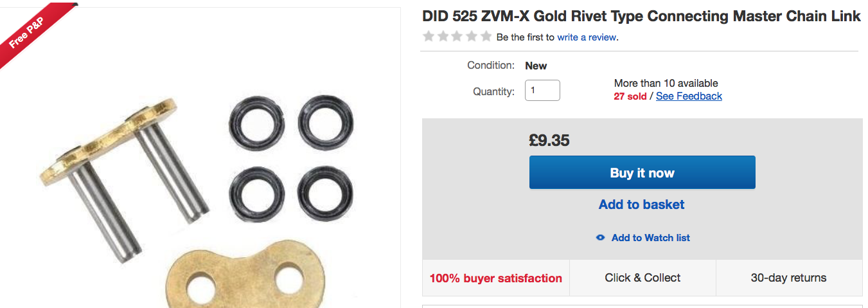This screenshot has height=308, width=868.
Task: Open the See Feedback link
Action: pos(689,96)
